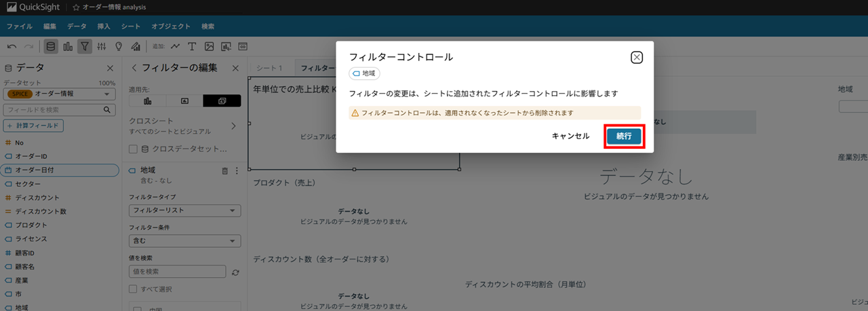Click the QuickSight logo
Screen dimensions: 868x311
pyautogui.click(x=33, y=7)
